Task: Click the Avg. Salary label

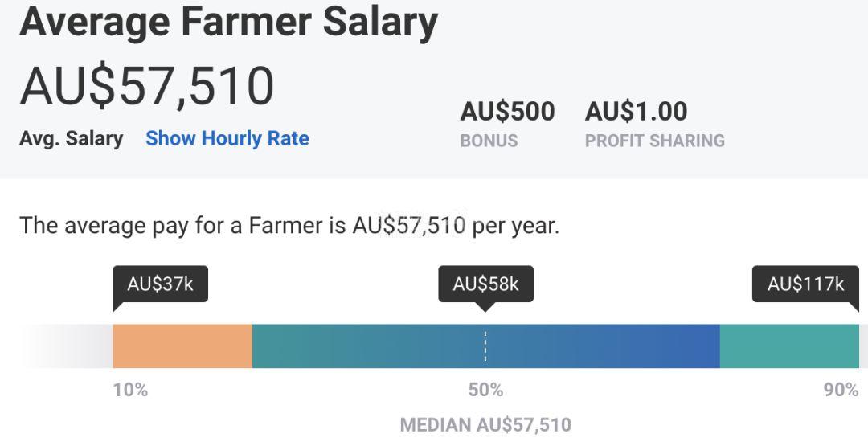Action: point(72,138)
